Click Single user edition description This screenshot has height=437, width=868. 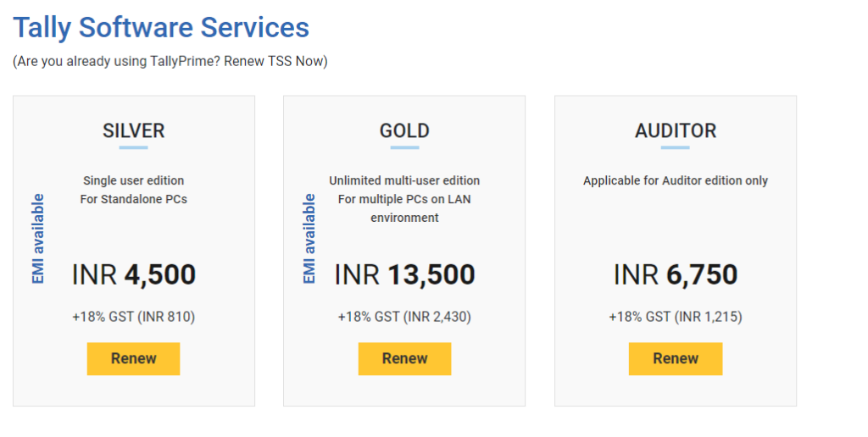click(x=133, y=180)
